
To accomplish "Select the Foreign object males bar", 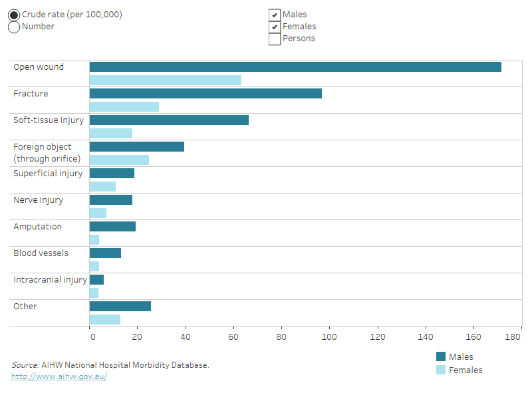I will (x=137, y=146).
